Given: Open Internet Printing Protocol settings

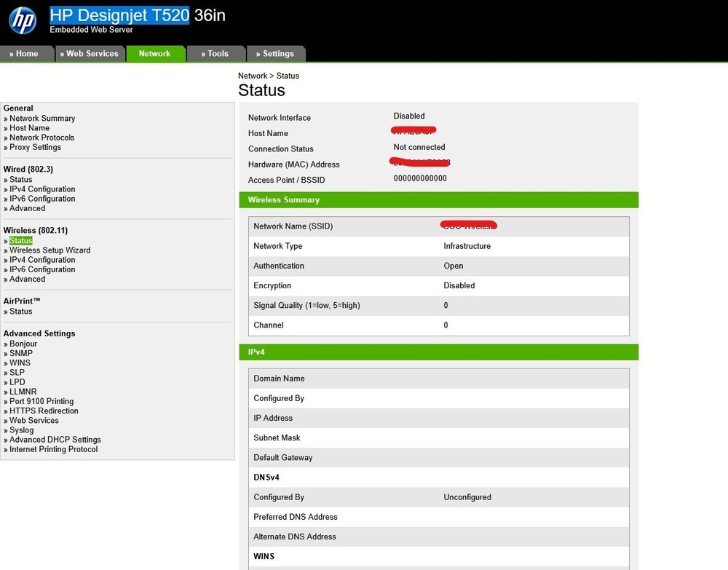Looking at the screenshot, I should coord(53,449).
